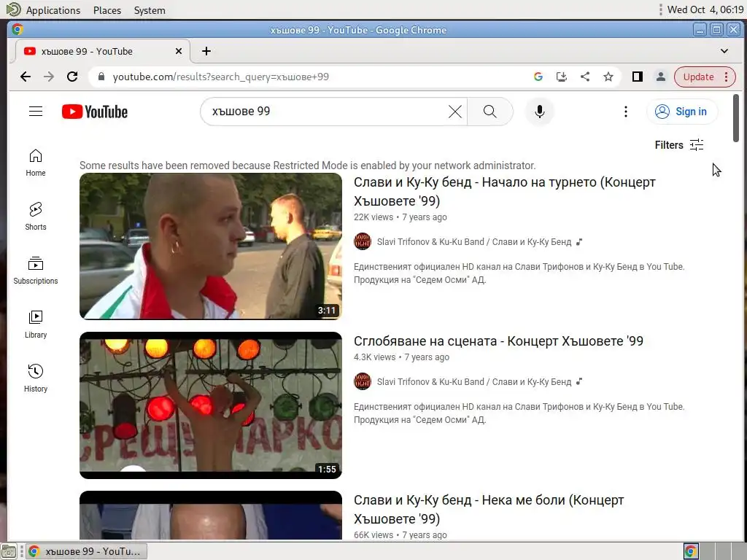View site information via the lock icon
This screenshot has width=747, height=560.
(101, 77)
